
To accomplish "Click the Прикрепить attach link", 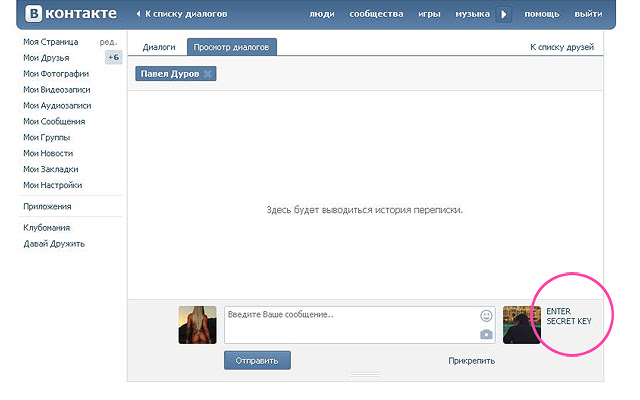I will 471,361.
